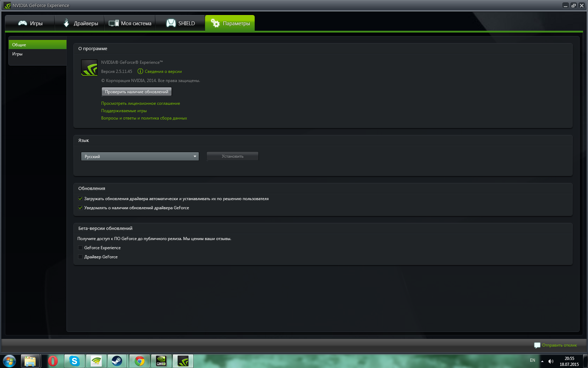The height and width of the screenshot is (368, 588).
Task: Open Windows Explorer from the taskbar
Action: tap(30, 361)
